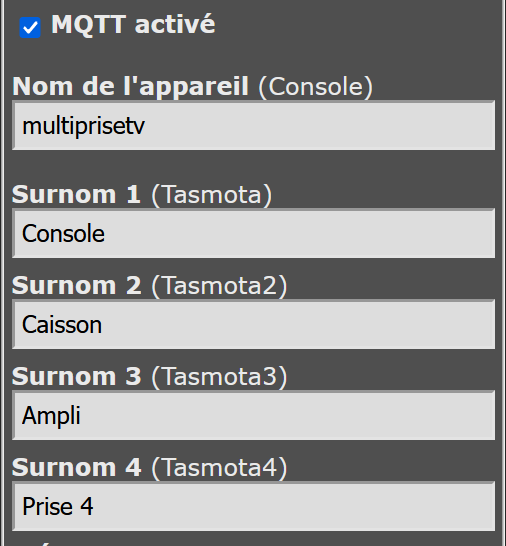Click the bold Surnom 3 label

click(77, 376)
